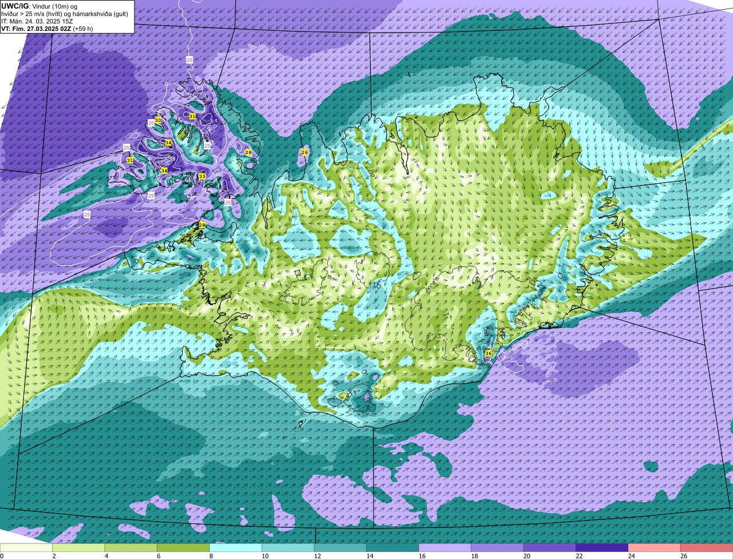Click the 10–12 m/s turquoise color bar segment
The width and height of the screenshot is (733, 560).
tap(288, 548)
